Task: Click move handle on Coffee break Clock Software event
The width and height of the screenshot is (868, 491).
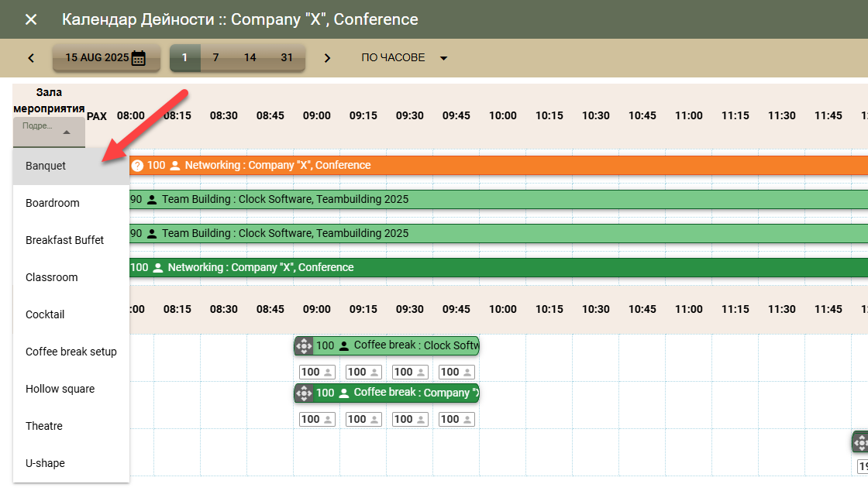Action: pyautogui.click(x=304, y=345)
